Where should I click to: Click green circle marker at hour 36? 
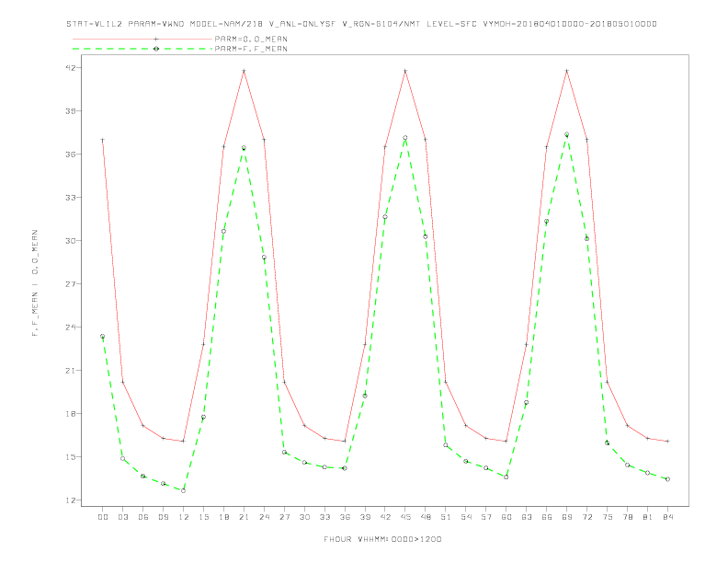345,468
